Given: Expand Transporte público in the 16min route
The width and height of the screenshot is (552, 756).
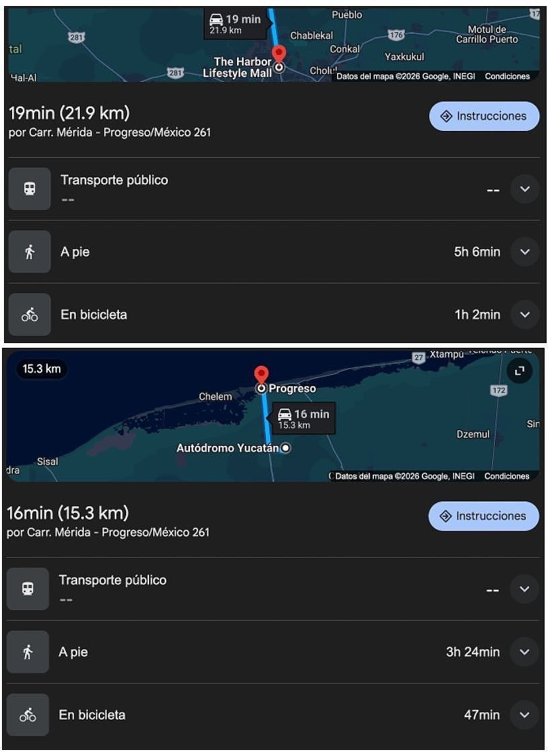Looking at the screenshot, I should [x=524, y=589].
